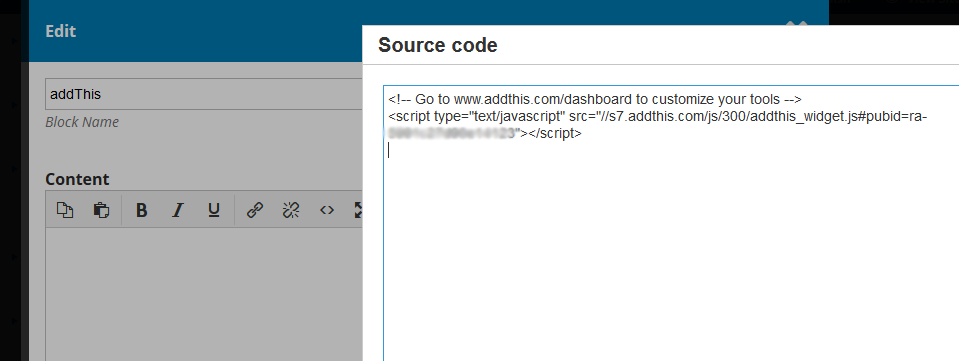Click the Copy icon in Content toolbar
Screen dimensions: 959x361
tap(65, 210)
